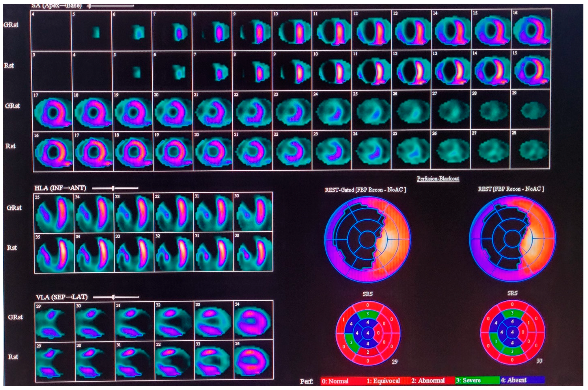The image size is (588, 390).
Task: Click the '3: Severe' green legend swatch
Action: [x=477, y=380]
